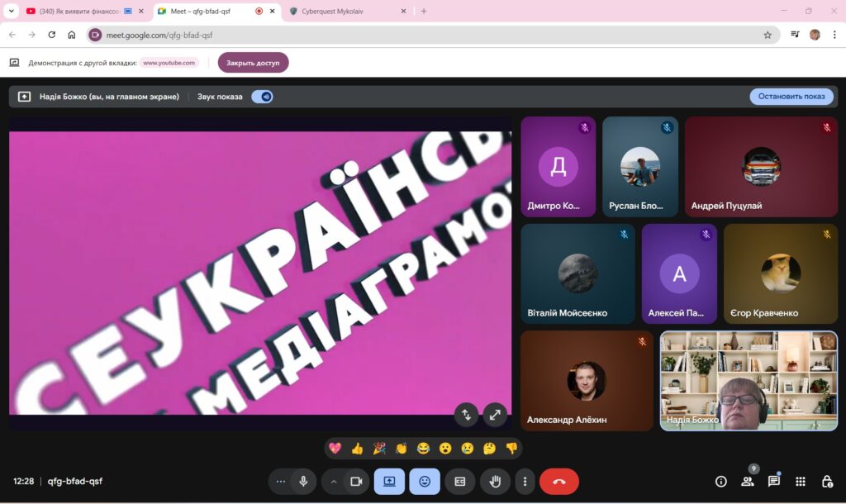Open meeting details info icon
The width and height of the screenshot is (846, 504).
[720, 482]
